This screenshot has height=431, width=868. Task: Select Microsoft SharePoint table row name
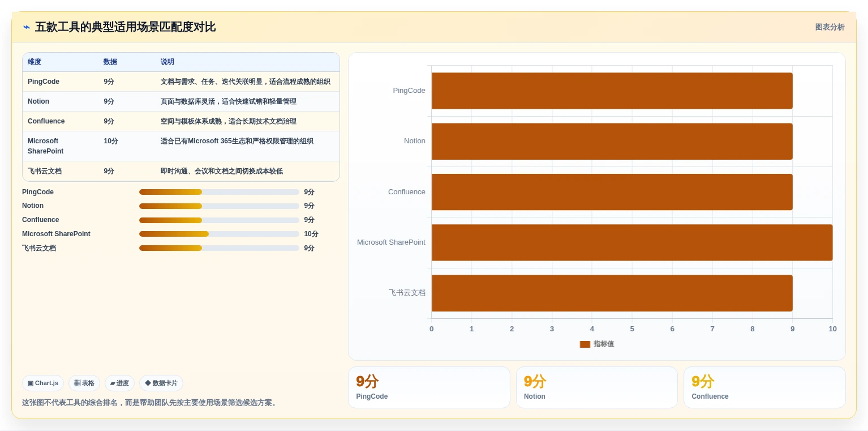(x=46, y=146)
